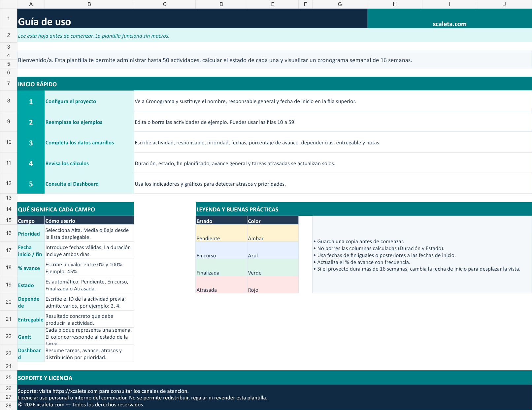Click the 'Estado' legend header cell

(x=221, y=220)
